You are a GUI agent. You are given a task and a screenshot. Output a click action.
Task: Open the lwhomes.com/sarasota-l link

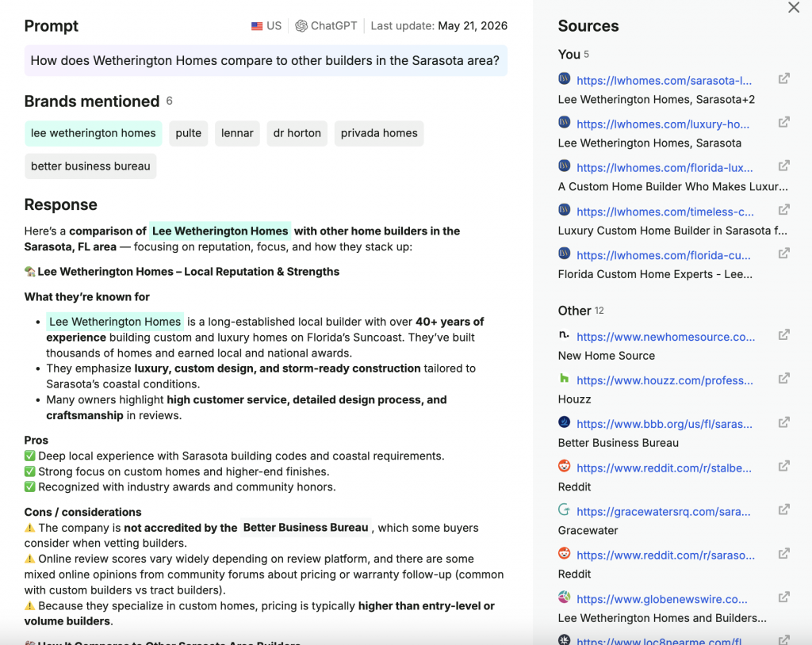click(664, 81)
